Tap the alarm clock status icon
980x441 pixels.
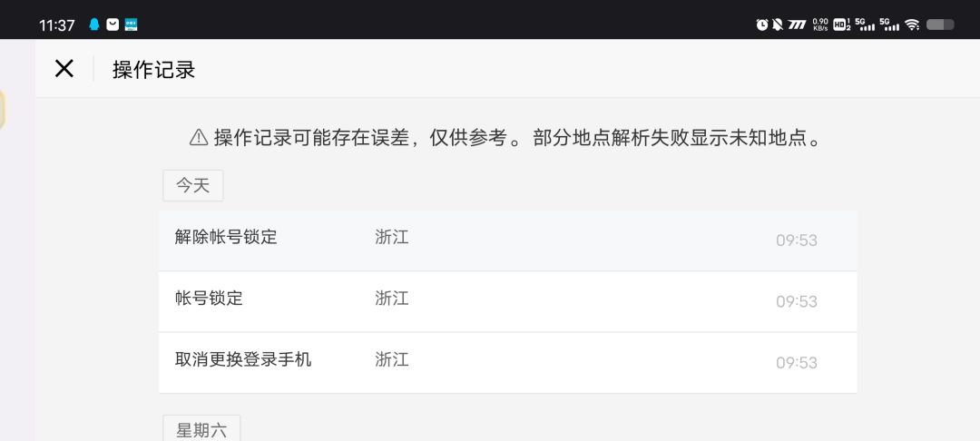pos(762,24)
